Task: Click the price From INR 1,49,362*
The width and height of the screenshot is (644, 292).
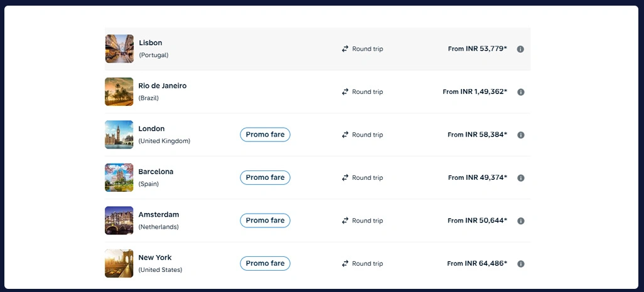Action: click(475, 92)
